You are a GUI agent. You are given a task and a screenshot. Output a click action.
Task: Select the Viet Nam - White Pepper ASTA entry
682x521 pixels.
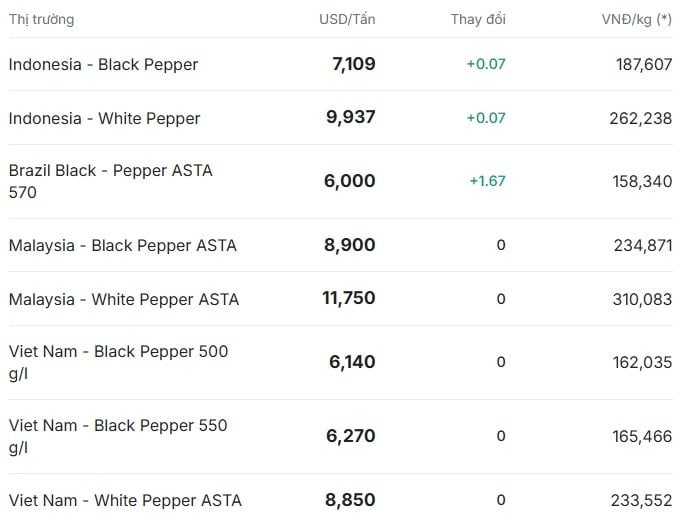tap(125, 500)
